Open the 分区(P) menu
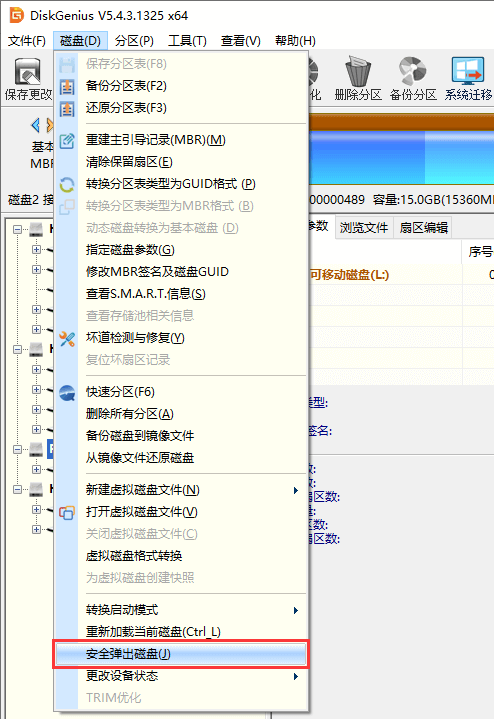 [134, 41]
